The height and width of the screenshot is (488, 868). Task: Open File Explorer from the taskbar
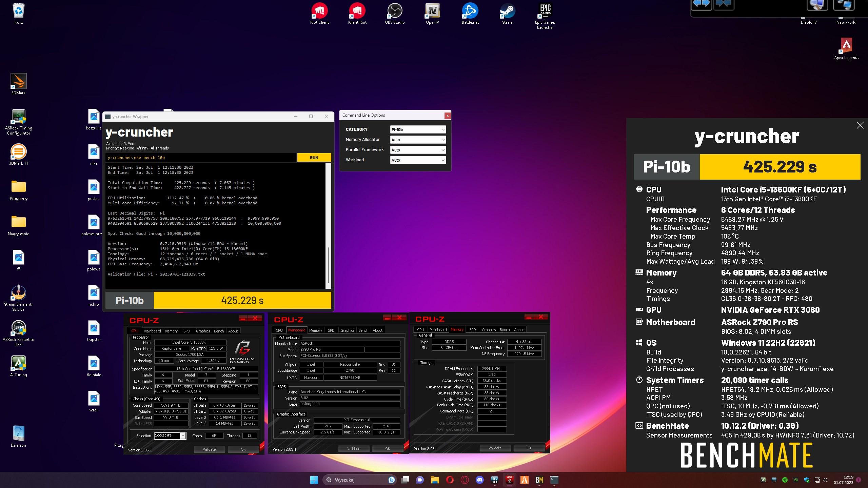coord(435,480)
